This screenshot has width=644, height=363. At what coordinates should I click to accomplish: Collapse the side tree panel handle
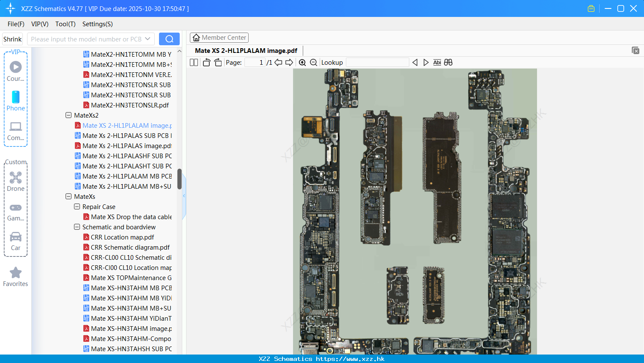(x=184, y=196)
